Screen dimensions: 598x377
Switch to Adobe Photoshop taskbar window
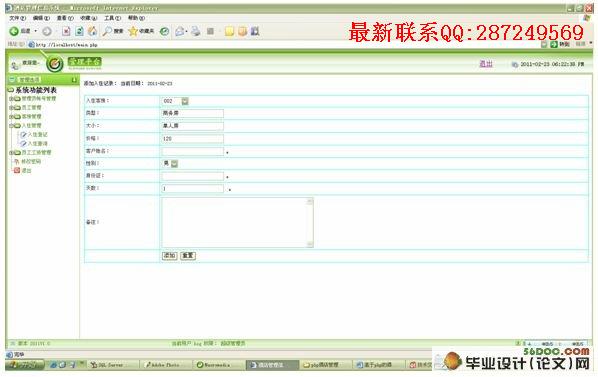click(x=166, y=365)
